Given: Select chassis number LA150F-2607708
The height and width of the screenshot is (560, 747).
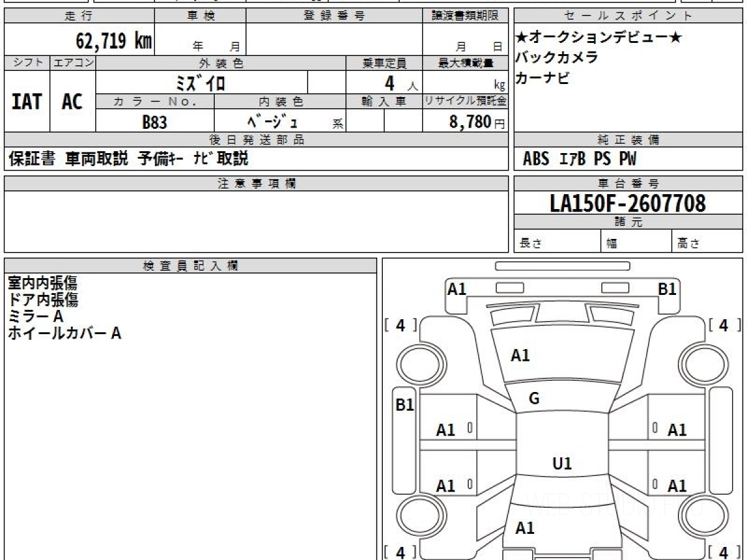Looking at the screenshot, I should tap(627, 203).
